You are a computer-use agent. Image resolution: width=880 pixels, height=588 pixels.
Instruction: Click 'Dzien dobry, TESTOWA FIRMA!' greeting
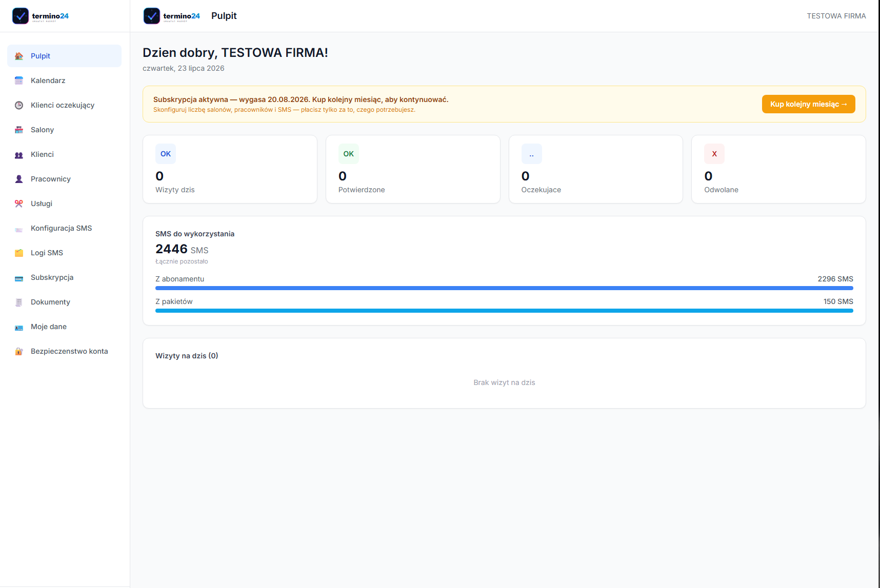point(235,53)
